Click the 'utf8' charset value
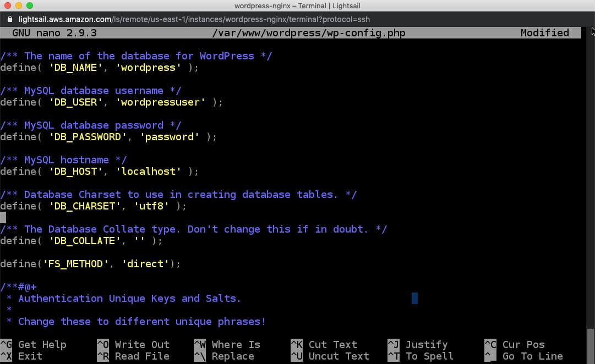 click(151, 206)
